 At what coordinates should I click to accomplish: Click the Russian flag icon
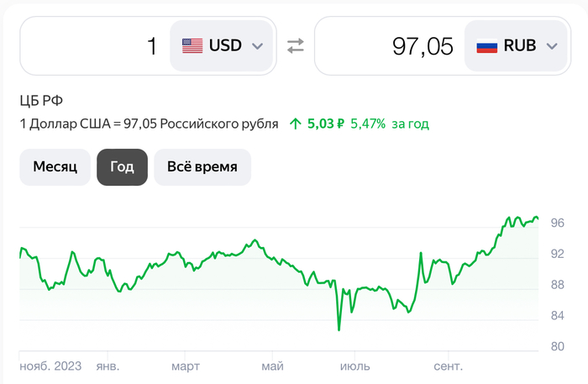click(487, 46)
